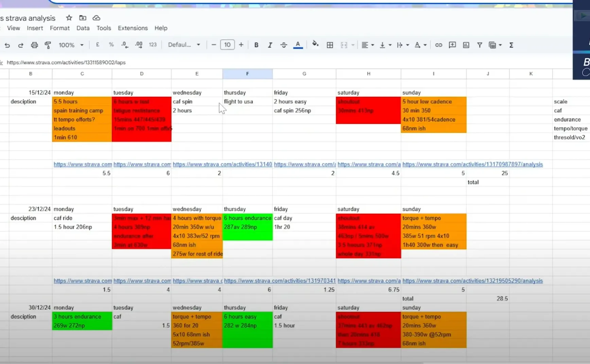Select the weekly total 28.5 cell
The height and width of the screenshot is (364, 590).
point(488,299)
